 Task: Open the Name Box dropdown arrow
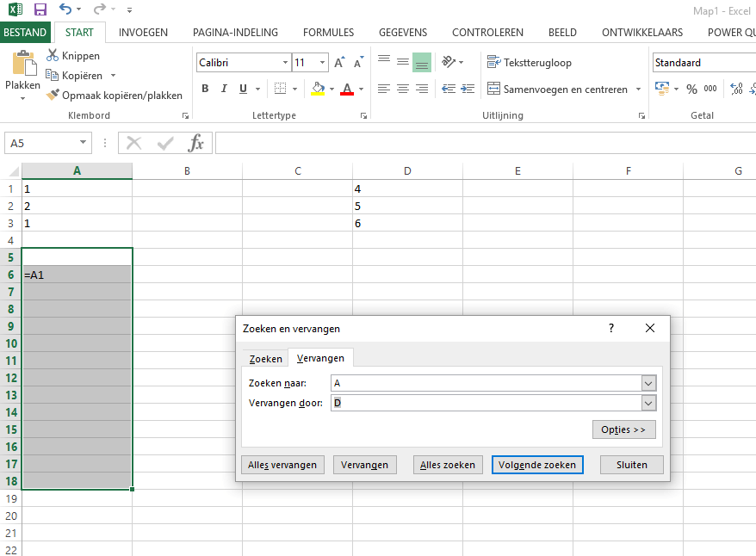(x=84, y=143)
